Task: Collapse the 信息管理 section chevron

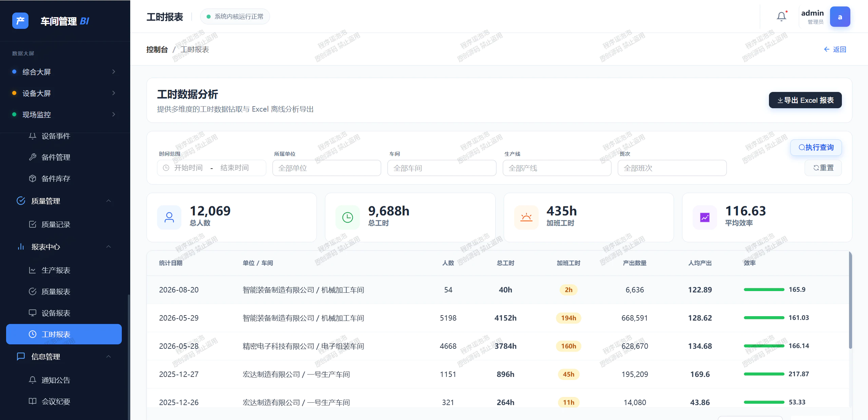Action: click(109, 357)
